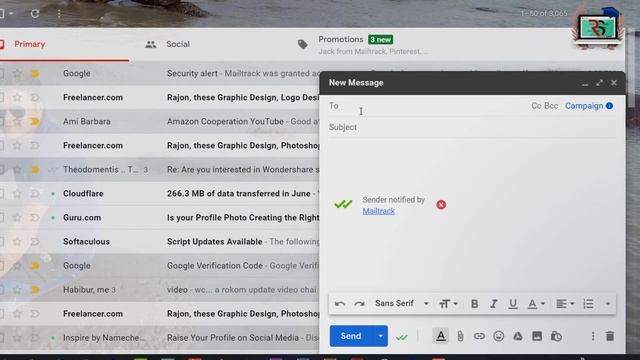Click the Campaign info icon
This screenshot has width=640, height=360.
click(x=609, y=106)
